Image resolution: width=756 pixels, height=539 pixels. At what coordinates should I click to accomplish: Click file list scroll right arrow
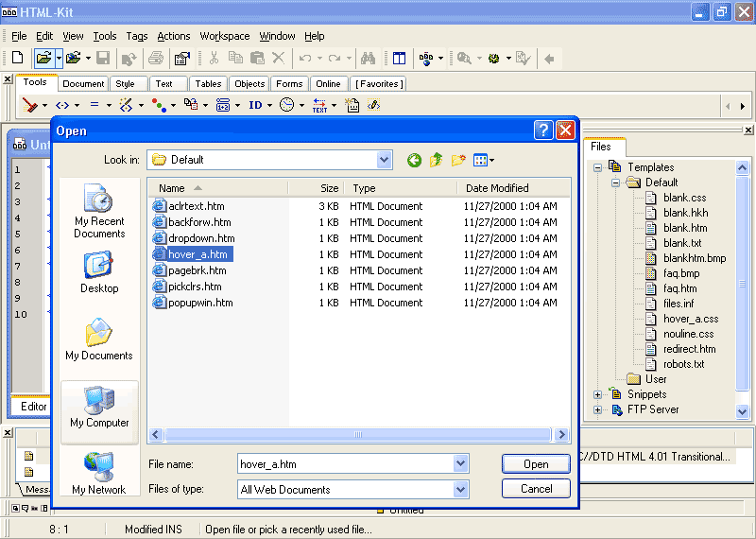[560, 434]
